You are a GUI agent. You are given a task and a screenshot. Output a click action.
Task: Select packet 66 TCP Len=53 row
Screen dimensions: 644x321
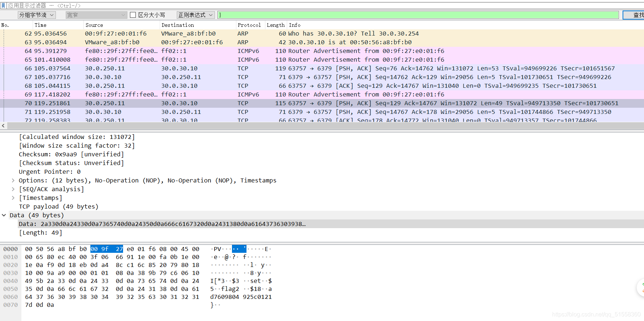322,68
